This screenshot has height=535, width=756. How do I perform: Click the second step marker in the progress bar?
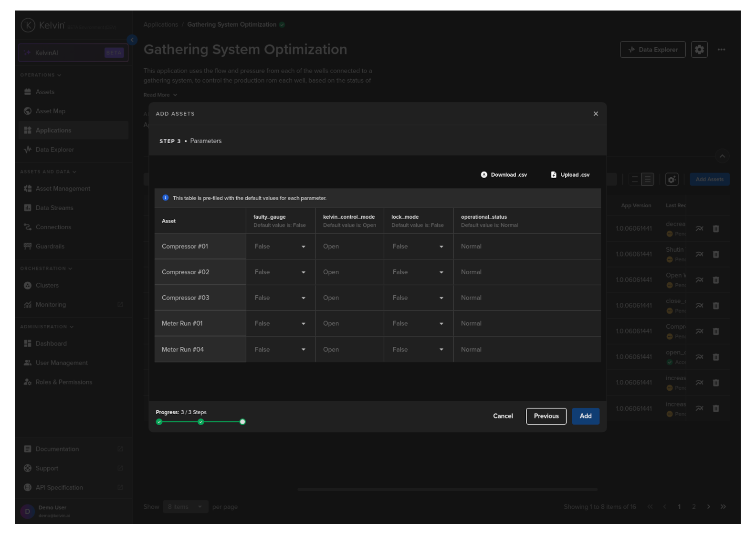(x=201, y=422)
